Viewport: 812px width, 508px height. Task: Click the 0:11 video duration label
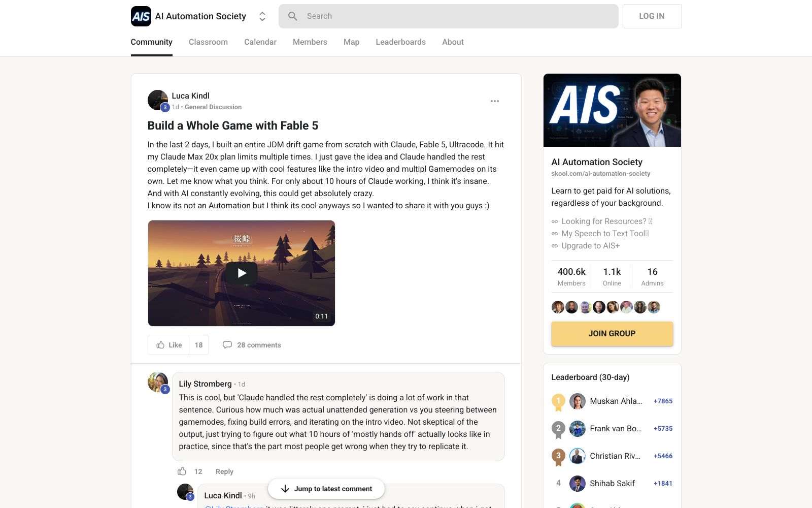click(321, 316)
